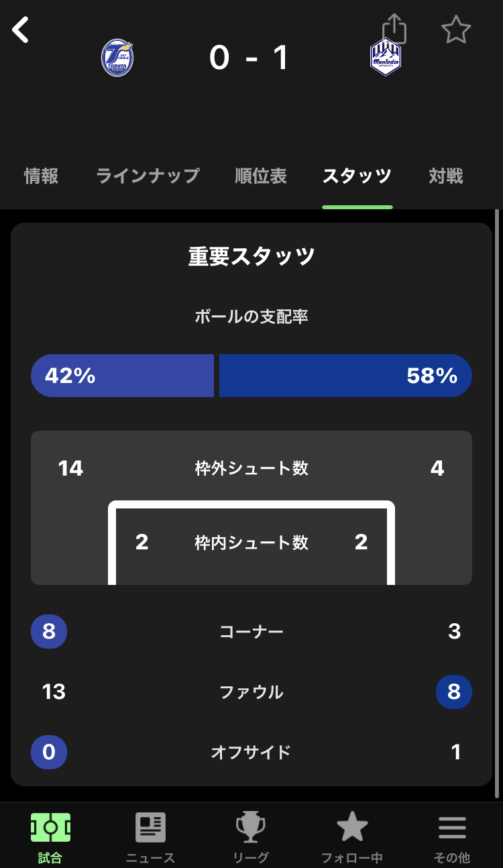503x868 pixels.
Task: Click the 0 - 1 match score
Action: (249, 58)
